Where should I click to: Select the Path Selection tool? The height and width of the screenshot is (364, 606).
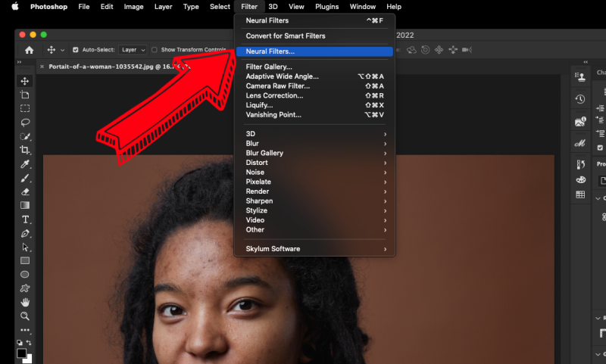click(x=25, y=247)
